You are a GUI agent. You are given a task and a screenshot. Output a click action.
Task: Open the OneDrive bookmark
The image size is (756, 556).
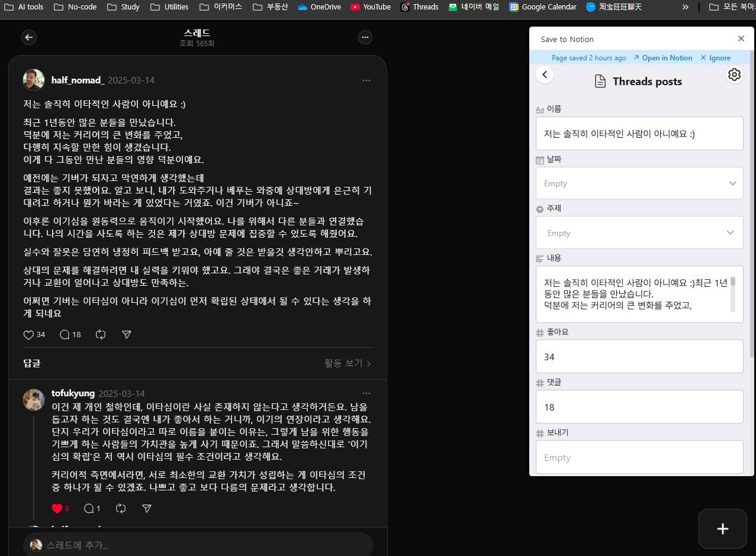click(320, 7)
